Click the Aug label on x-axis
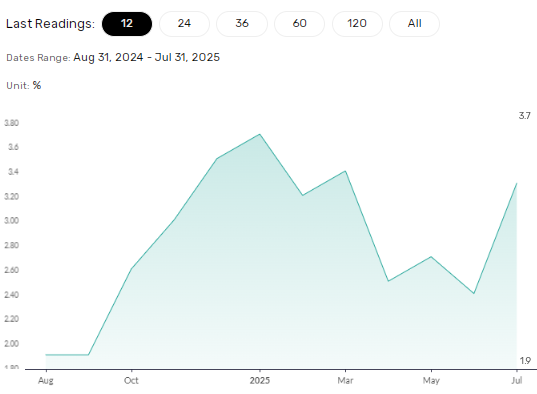 click(x=46, y=381)
